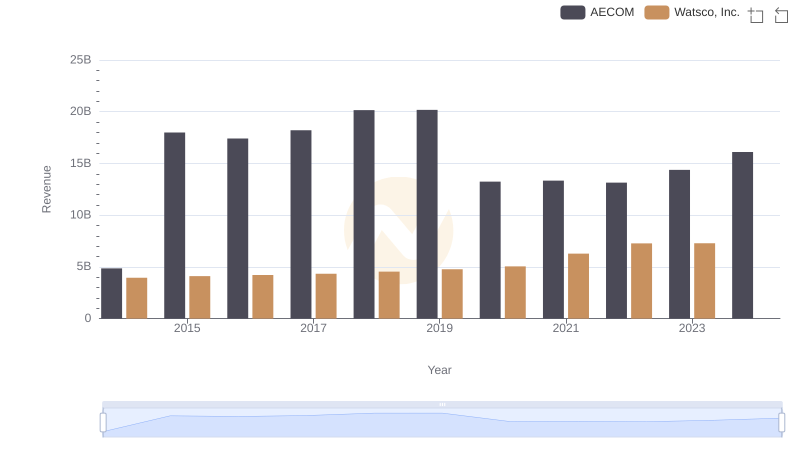
Task: Select the Watsco bar for 2021
Action: (578, 286)
